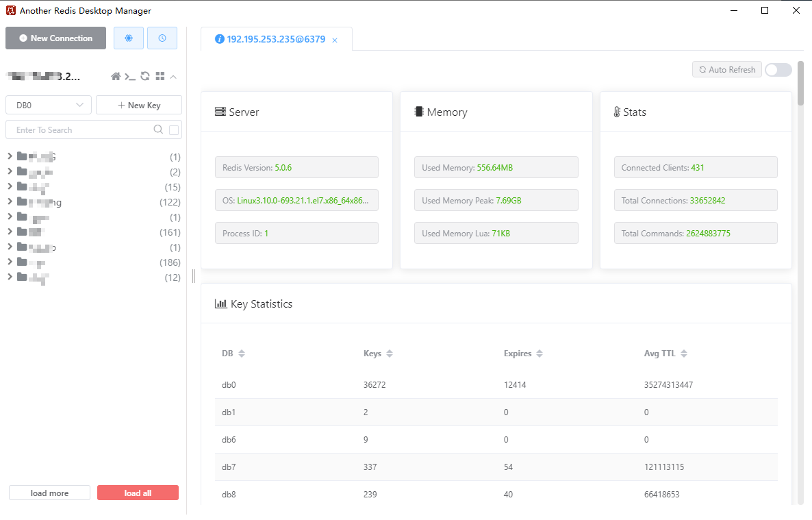Refresh the connection with the reload icon

click(x=145, y=76)
